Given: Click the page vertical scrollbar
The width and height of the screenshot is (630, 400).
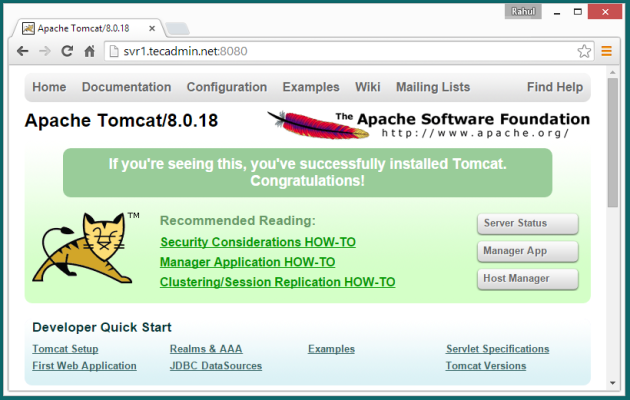Looking at the screenshot, I should (612, 200).
